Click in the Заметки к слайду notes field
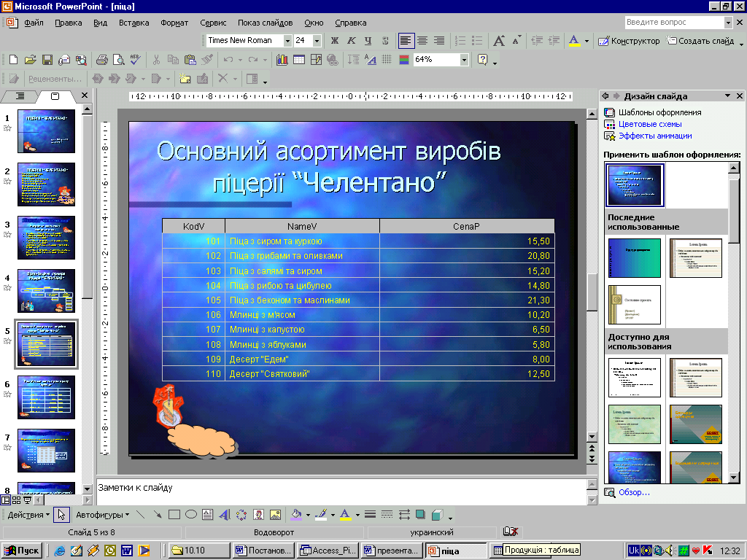The image size is (747, 560). coord(341,492)
